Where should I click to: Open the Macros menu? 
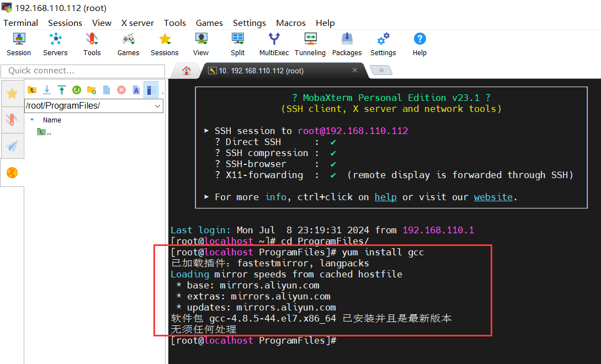pos(291,23)
